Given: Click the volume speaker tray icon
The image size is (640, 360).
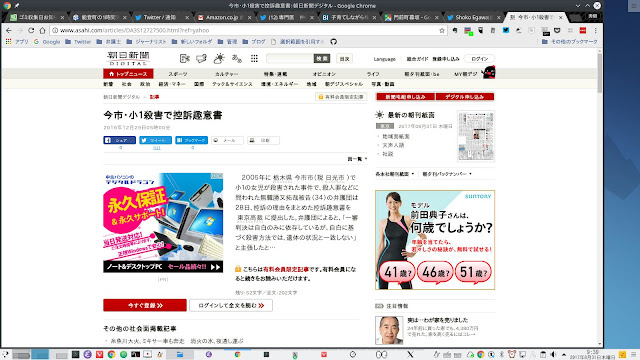Looking at the screenshot, I should (x=553, y=354).
